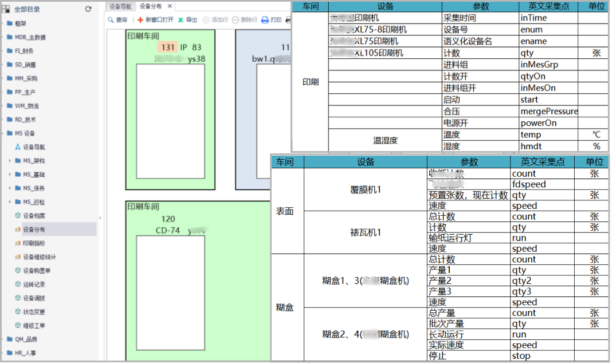Switch to the 设备导航 tab
The image size is (612, 364).
click(120, 6)
